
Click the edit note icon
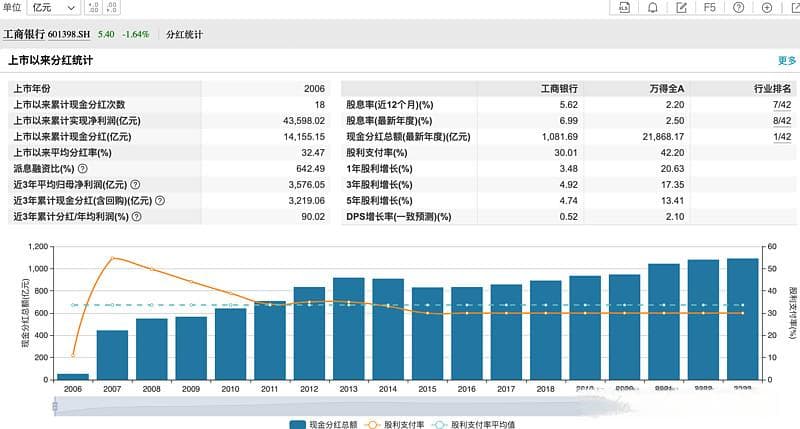pos(681,8)
